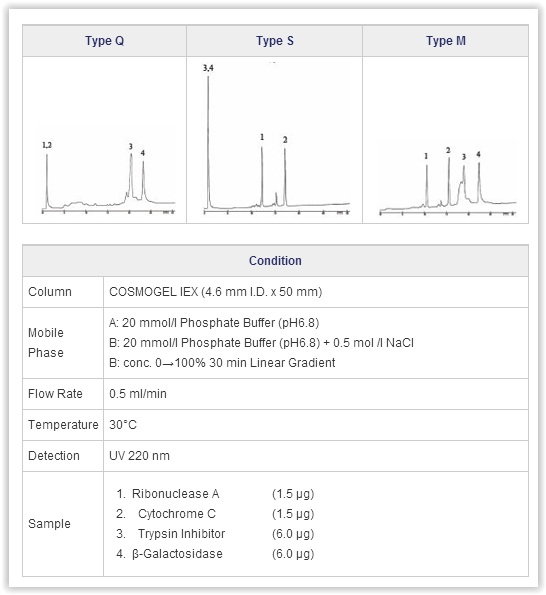Click the Type M column header

(445, 41)
